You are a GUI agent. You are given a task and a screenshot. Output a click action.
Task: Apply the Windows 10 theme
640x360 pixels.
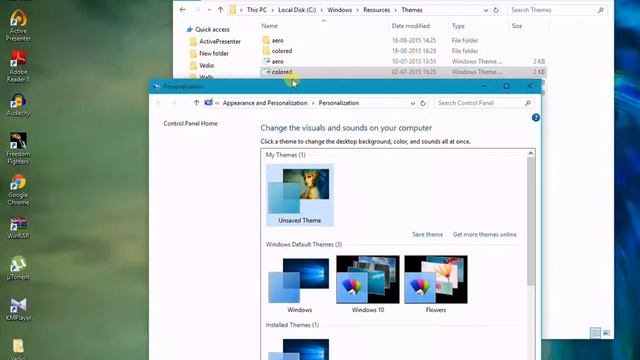point(368,284)
